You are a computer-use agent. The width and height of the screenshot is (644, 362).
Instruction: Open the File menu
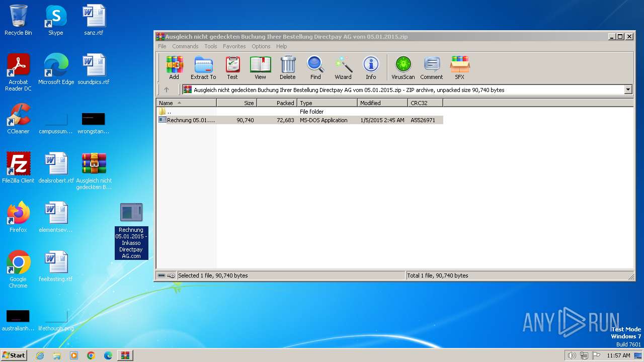click(x=162, y=46)
